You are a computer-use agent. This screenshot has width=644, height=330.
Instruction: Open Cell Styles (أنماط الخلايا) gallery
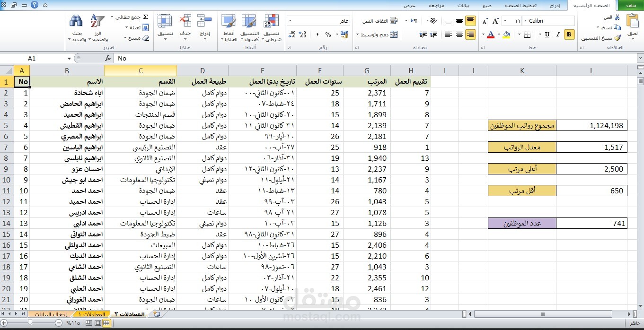coord(229,28)
